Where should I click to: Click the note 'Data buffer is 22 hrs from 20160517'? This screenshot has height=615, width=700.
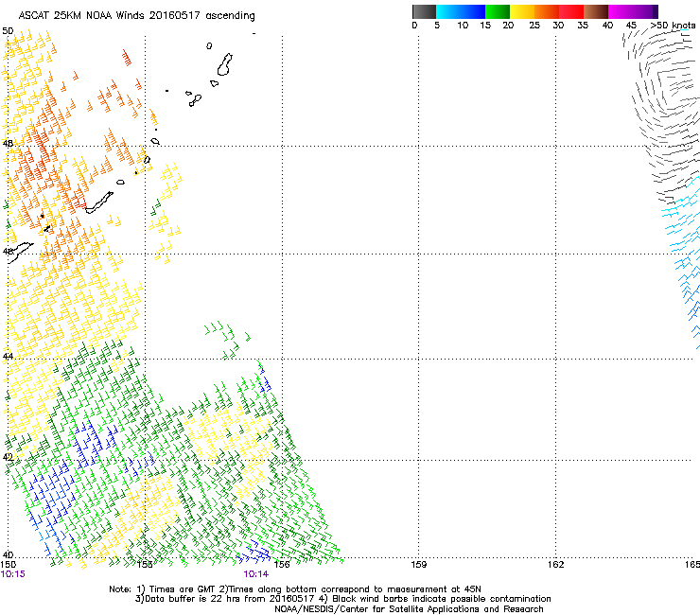[230, 599]
